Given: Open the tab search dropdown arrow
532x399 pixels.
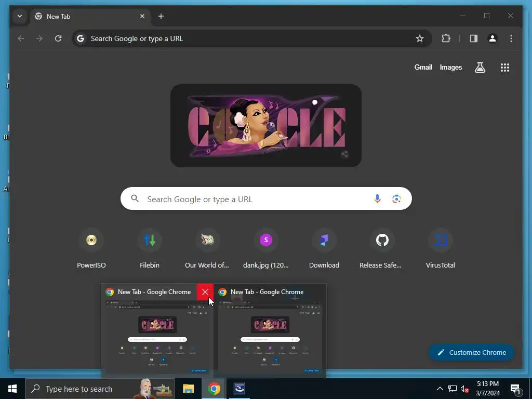Looking at the screenshot, I should click(x=20, y=16).
